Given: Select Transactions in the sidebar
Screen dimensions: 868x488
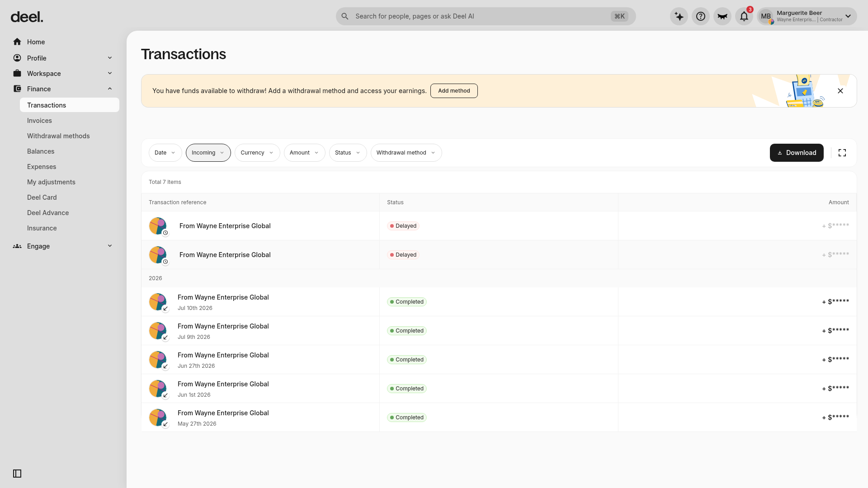Looking at the screenshot, I should (70, 105).
